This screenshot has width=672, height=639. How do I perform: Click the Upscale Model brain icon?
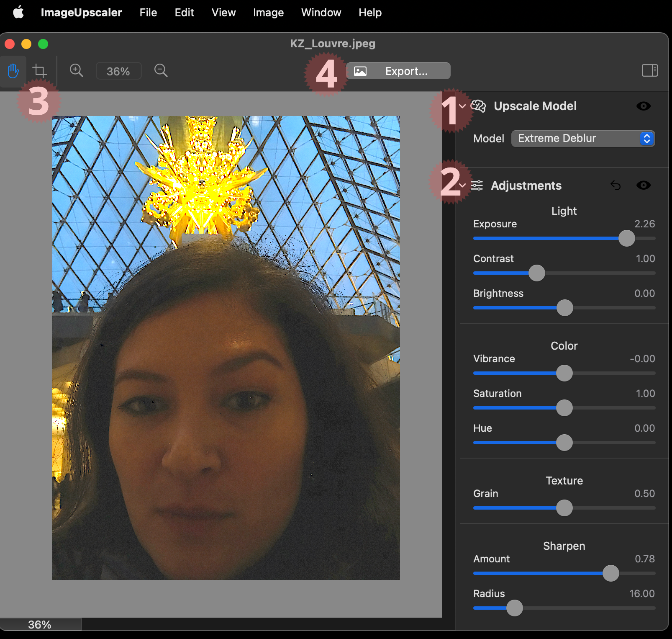(x=478, y=106)
